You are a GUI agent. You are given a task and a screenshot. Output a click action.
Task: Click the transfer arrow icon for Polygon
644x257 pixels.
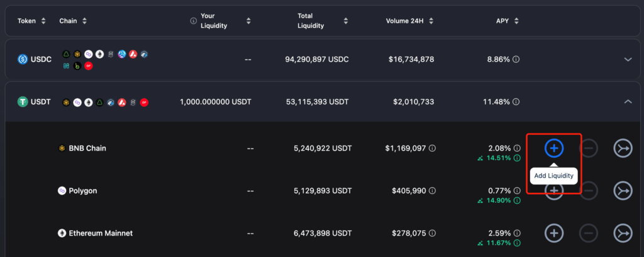point(623,190)
